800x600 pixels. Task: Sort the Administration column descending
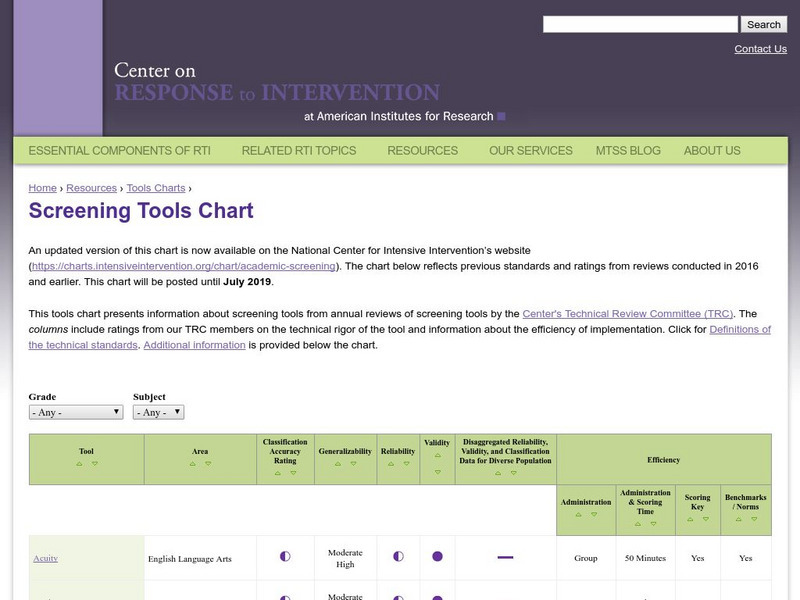pos(593,514)
